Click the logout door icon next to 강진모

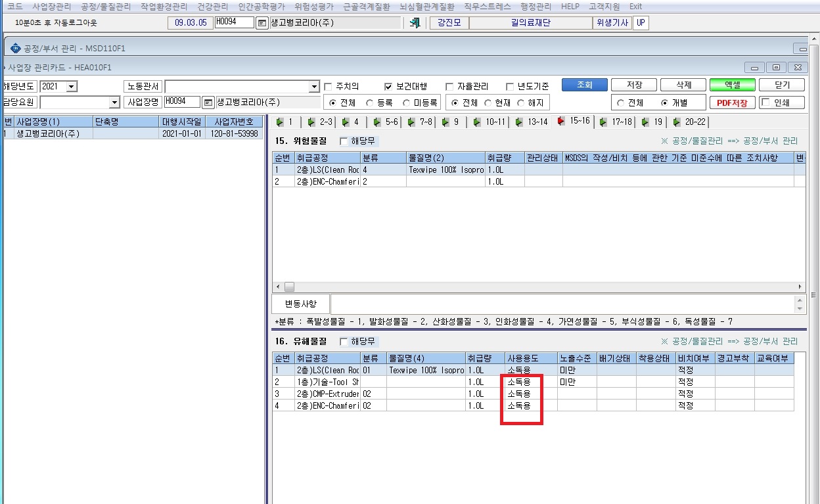coord(415,23)
